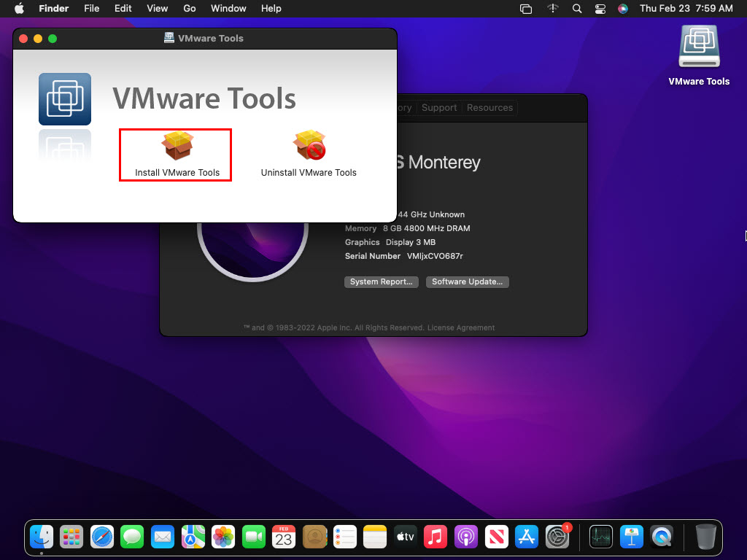This screenshot has height=560, width=747.
Task: Open the View menu in Finder
Action: tap(157, 9)
